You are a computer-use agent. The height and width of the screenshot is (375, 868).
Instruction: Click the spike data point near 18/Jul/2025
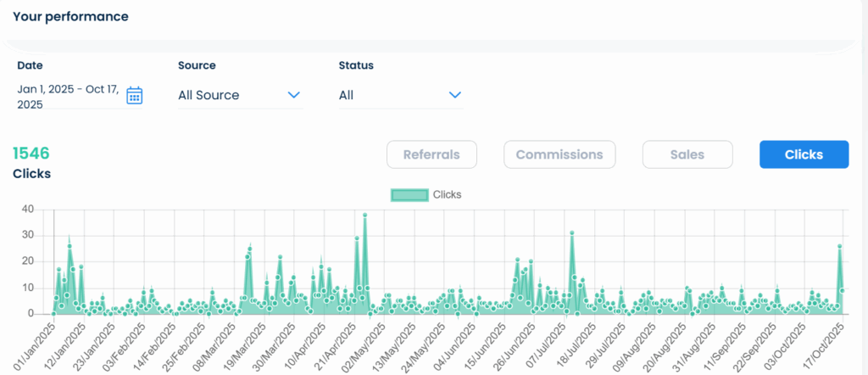[572, 232]
